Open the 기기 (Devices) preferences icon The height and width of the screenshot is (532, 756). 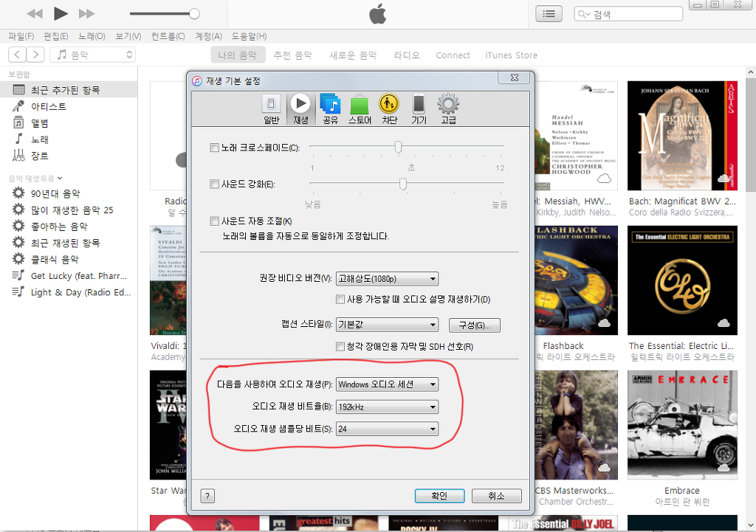[419, 108]
